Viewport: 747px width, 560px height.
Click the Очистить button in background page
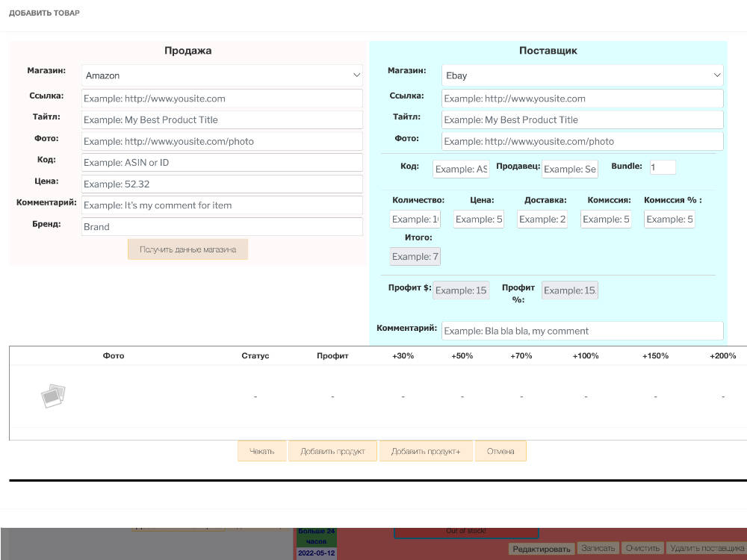pos(642,549)
